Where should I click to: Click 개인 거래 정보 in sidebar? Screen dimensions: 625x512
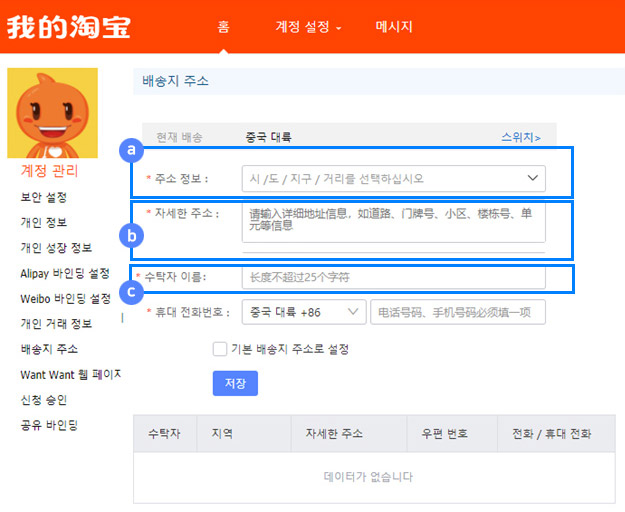point(56,324)
